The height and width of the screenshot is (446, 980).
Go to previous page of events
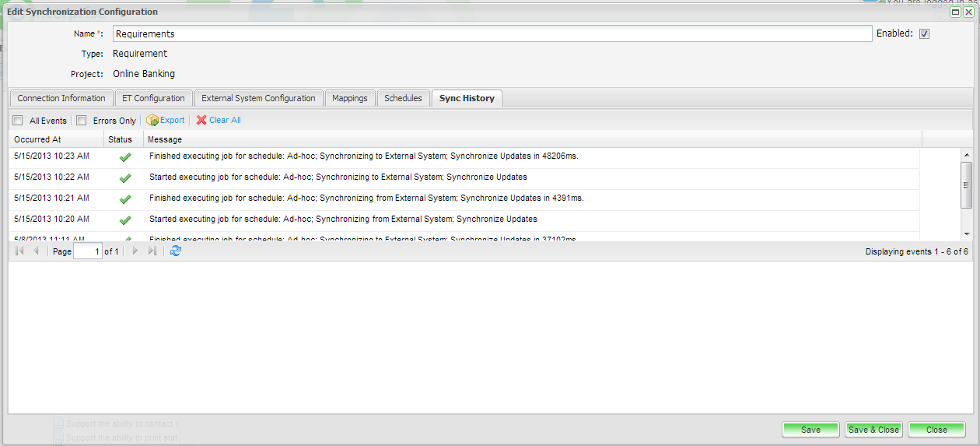pyautogui.click(x=36, y=251)
